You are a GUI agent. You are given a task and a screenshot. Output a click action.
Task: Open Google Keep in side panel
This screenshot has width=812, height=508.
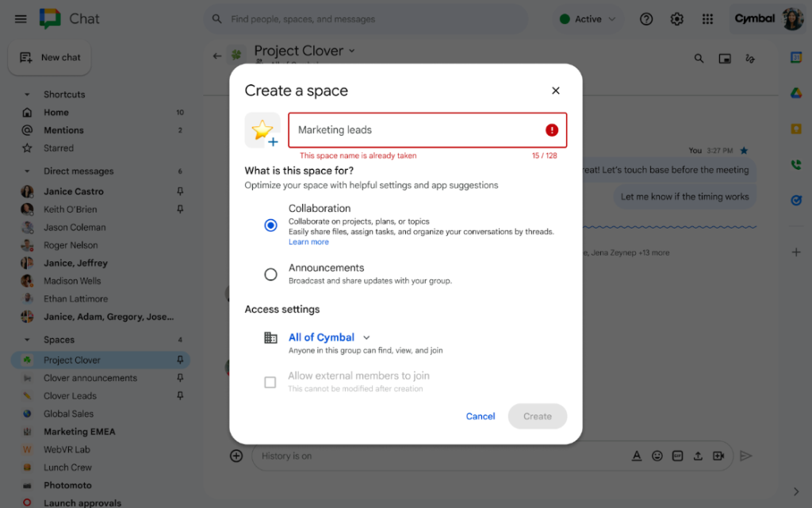coord(796,129)
